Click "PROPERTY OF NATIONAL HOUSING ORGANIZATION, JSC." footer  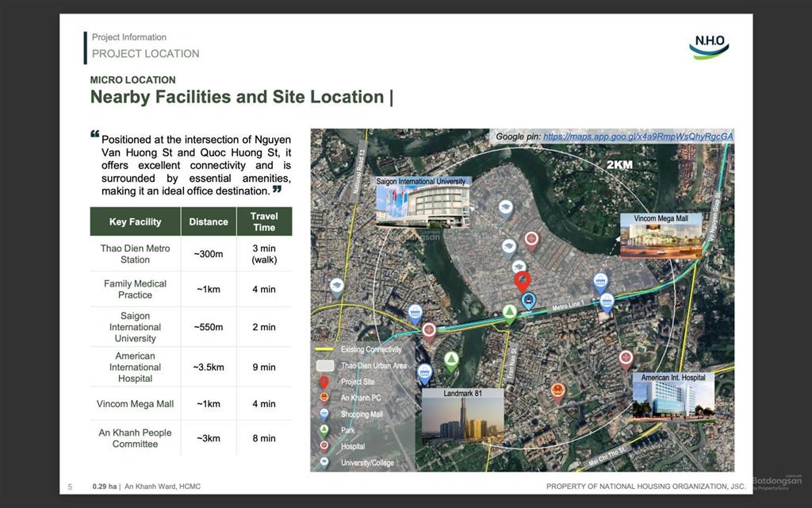646,487
